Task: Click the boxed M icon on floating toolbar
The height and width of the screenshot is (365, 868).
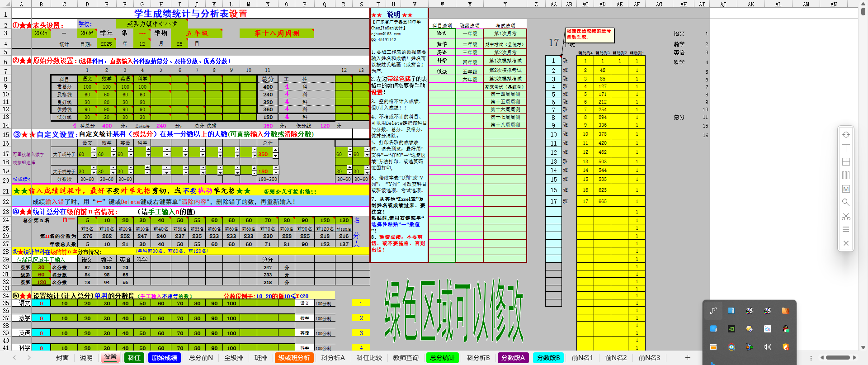Action: (846, 189)
